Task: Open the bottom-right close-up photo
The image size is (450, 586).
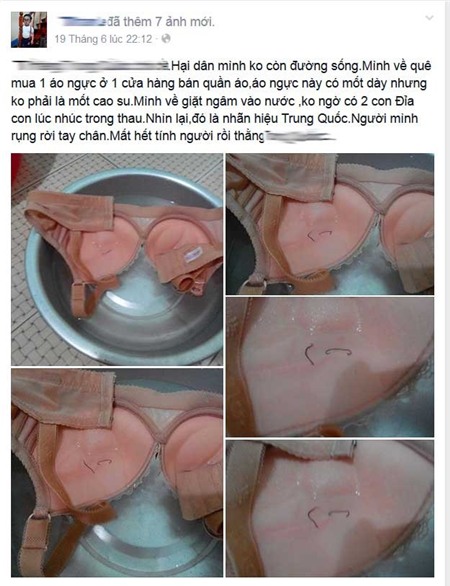Action: pos(330,509)
